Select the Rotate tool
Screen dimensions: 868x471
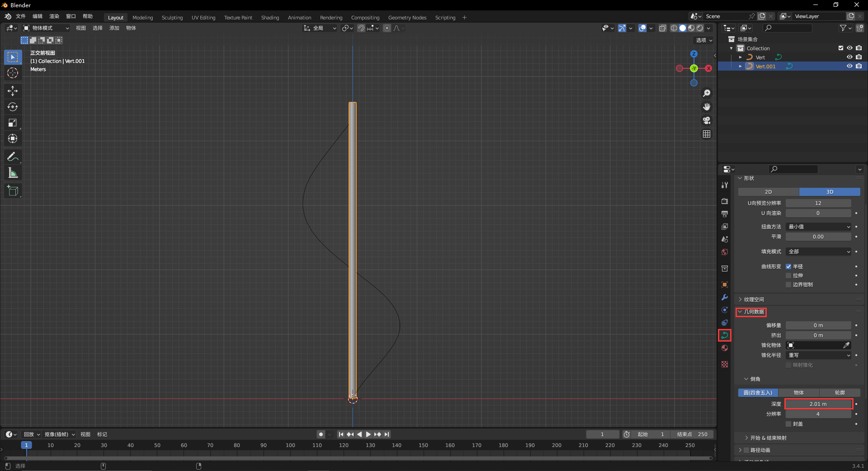coord(13,107)
